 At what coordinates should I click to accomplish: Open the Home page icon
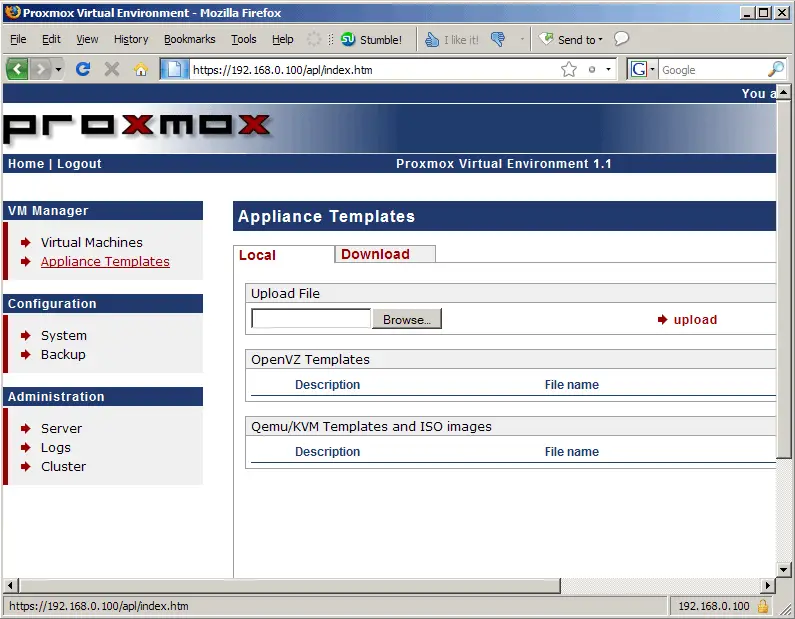pos(140,69)
